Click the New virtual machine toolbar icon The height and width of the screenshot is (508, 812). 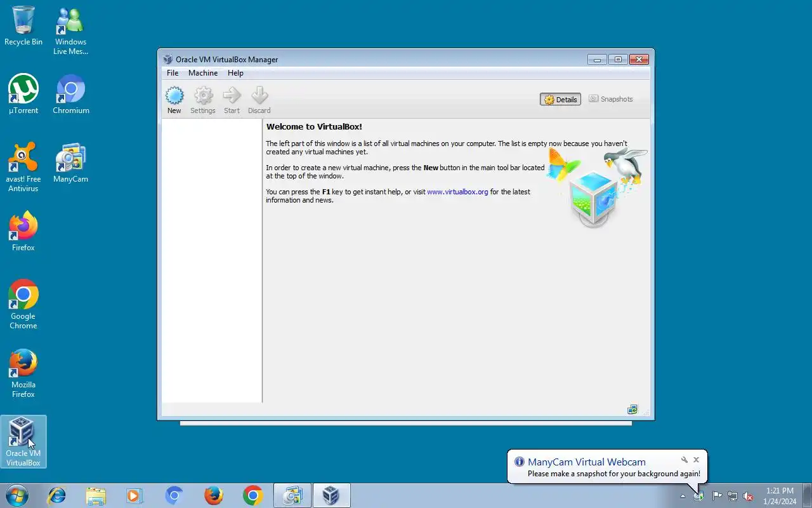point(174,100)
